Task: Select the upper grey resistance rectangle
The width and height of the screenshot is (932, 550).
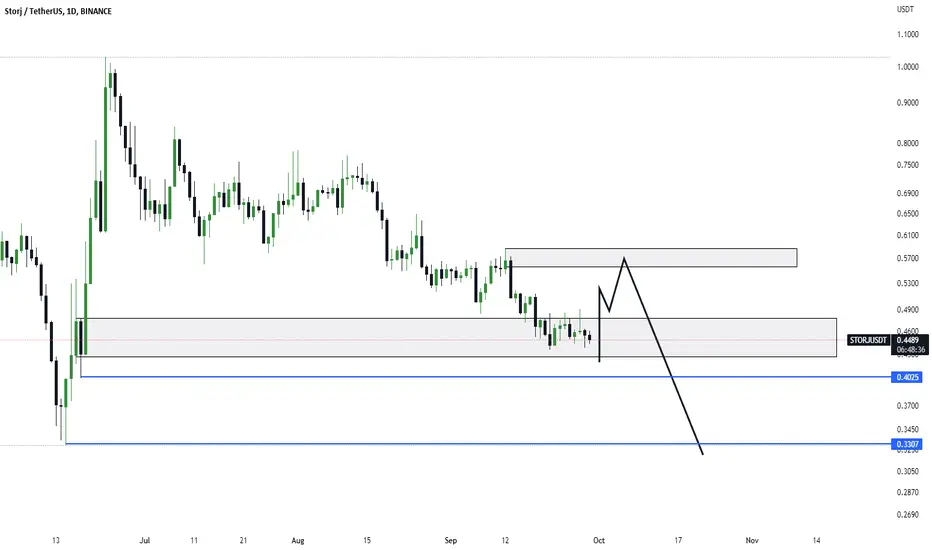Action: (x=651, y=257)
